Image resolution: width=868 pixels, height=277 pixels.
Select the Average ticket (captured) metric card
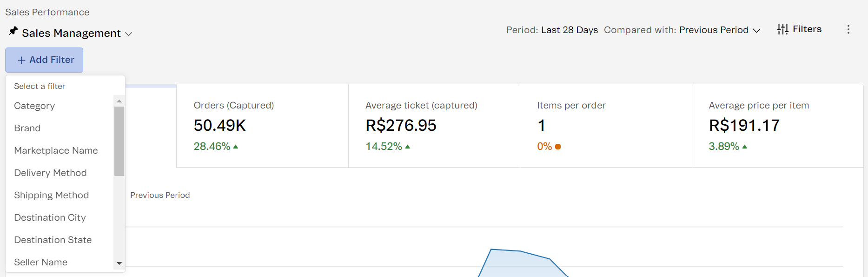[x=434, y=126]
